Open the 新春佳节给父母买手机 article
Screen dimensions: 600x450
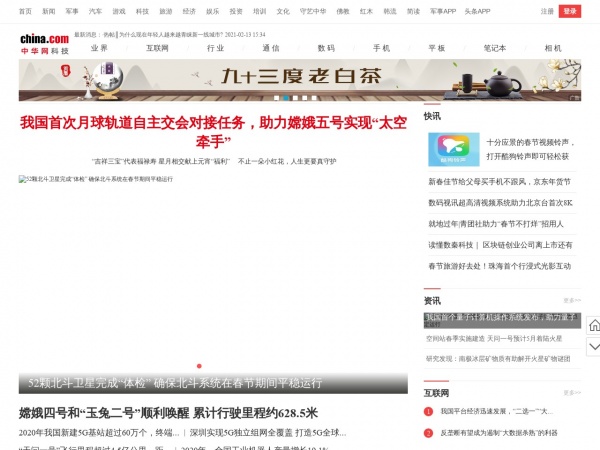(499, 182)
